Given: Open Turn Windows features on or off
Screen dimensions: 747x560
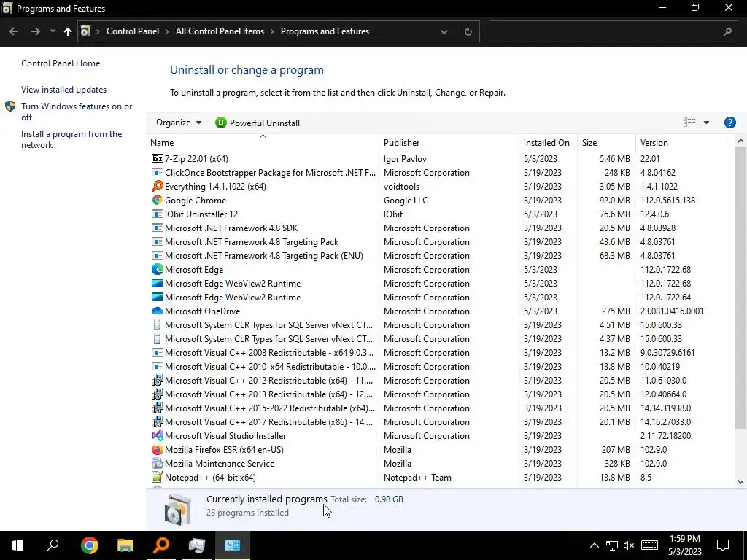Looking at the screenshot, I should click(x=77, y=112).
